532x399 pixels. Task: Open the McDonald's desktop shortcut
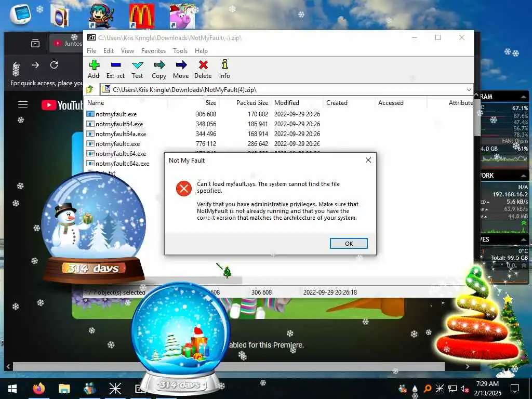pos(142,16)
